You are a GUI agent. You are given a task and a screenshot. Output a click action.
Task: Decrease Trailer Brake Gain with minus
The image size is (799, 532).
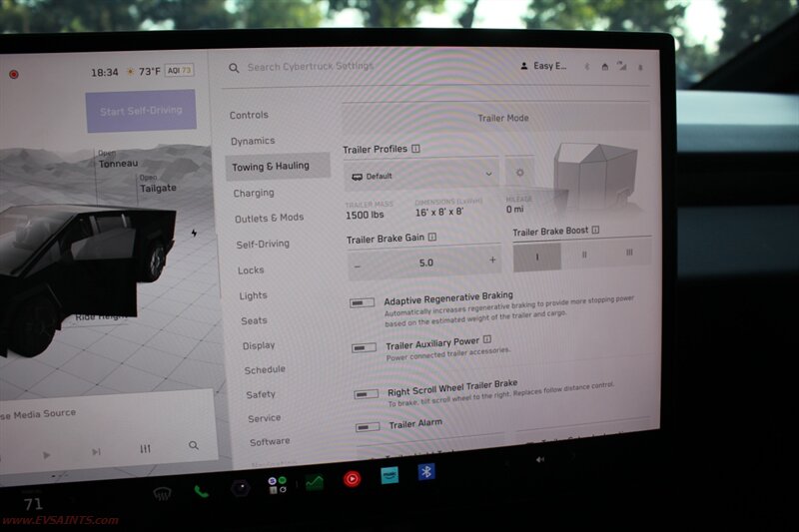click(x=358, y=266)
